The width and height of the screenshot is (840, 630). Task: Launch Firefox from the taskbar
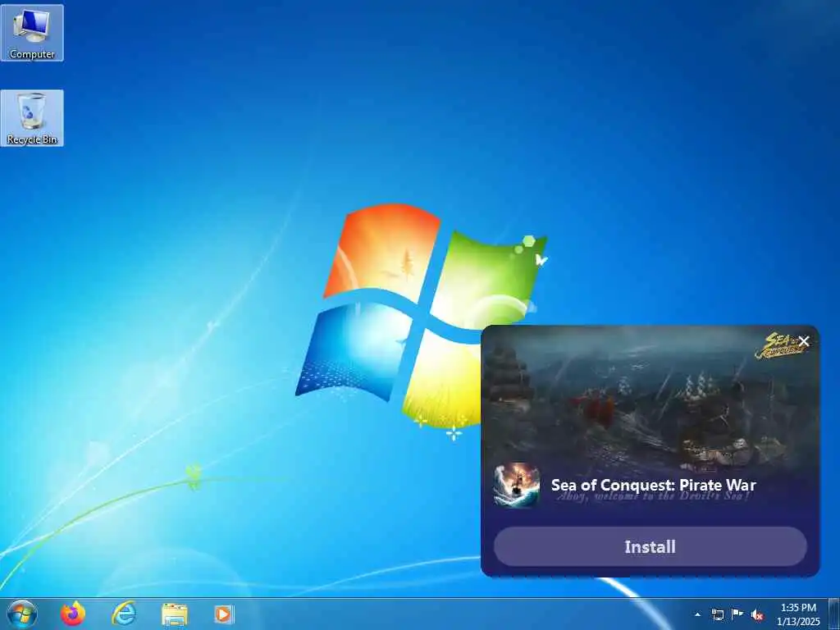click(73, 614)
